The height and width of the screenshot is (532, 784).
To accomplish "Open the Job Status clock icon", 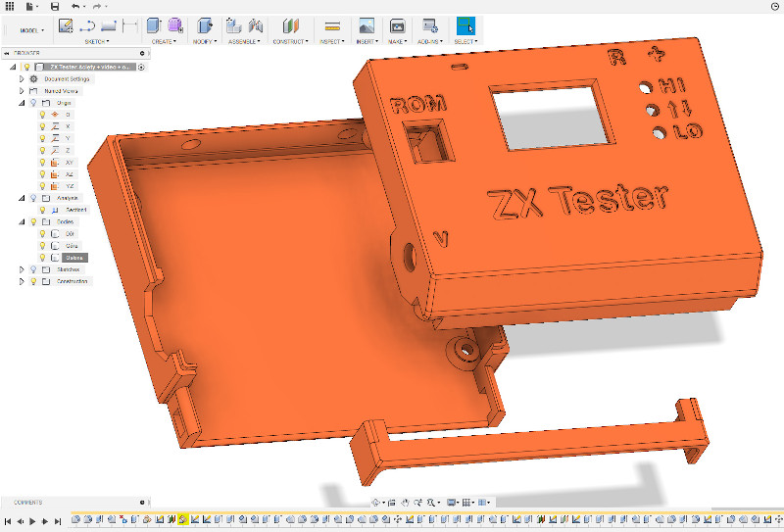I will (775, 7).
